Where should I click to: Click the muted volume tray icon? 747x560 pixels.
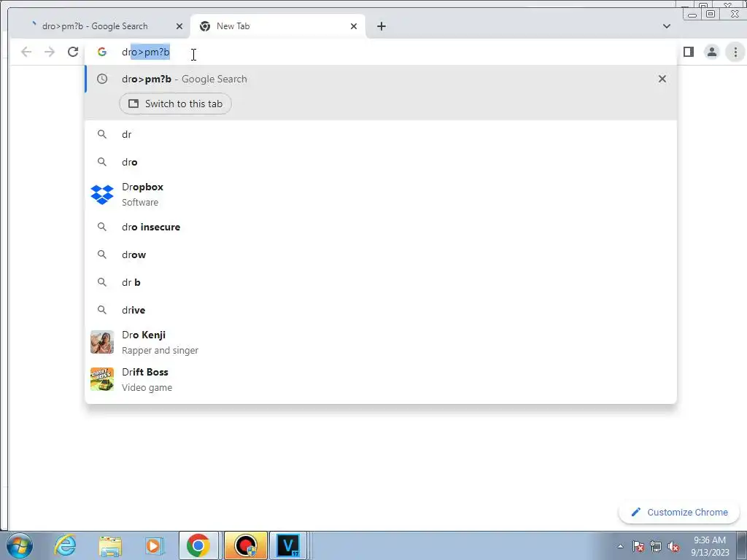(x=673, y=546)
